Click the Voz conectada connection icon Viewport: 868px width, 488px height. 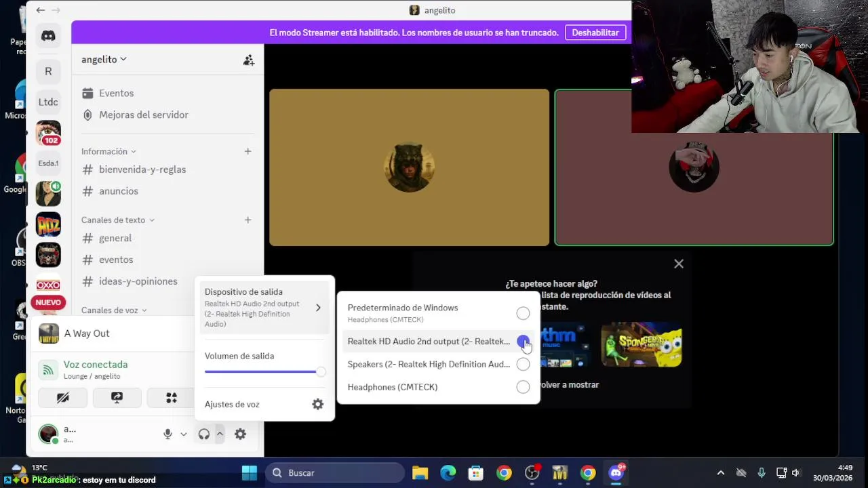click(x=48, y=369)
